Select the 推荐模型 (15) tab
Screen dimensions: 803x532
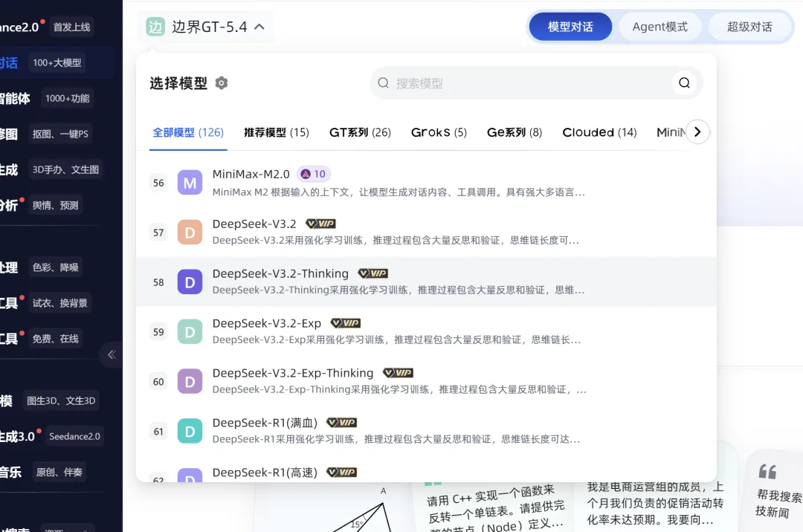(x=277, y=132)
